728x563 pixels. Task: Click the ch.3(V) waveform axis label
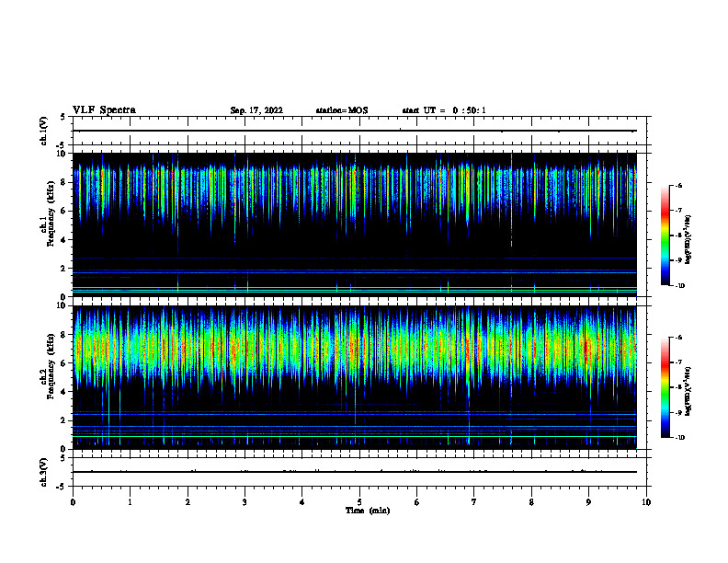44,472
